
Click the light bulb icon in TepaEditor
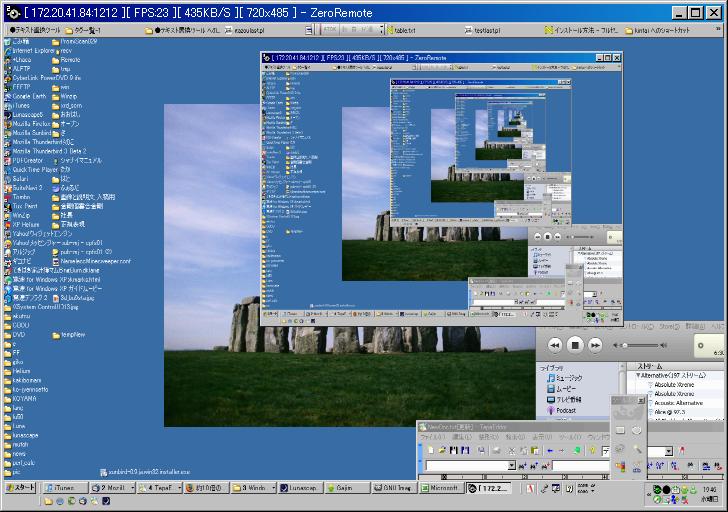tap(592, 450)
